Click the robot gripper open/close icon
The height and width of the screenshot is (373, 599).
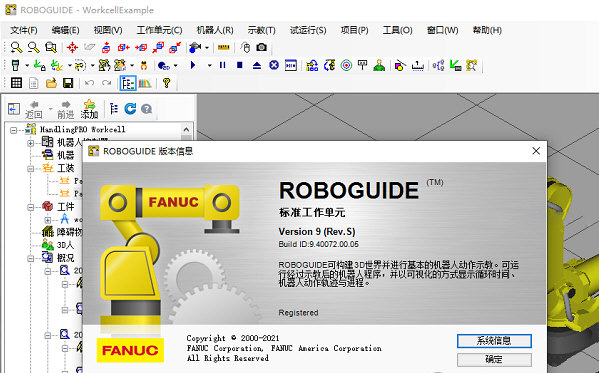(144, 66)
